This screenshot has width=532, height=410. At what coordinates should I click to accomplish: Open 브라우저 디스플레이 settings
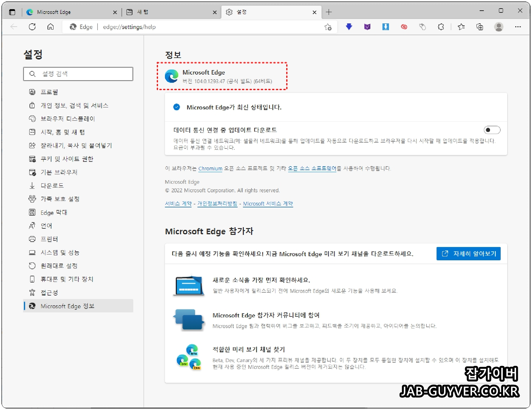[x=78, y=119]
